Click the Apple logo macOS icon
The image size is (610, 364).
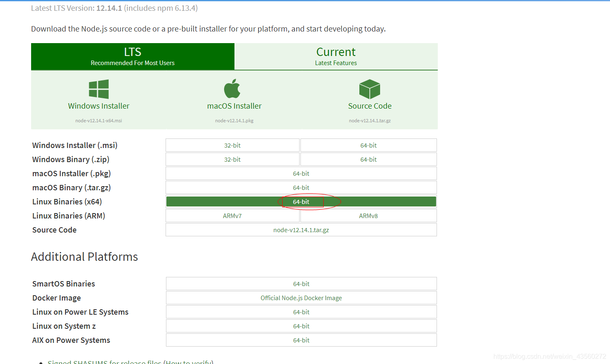click(232, 89)
